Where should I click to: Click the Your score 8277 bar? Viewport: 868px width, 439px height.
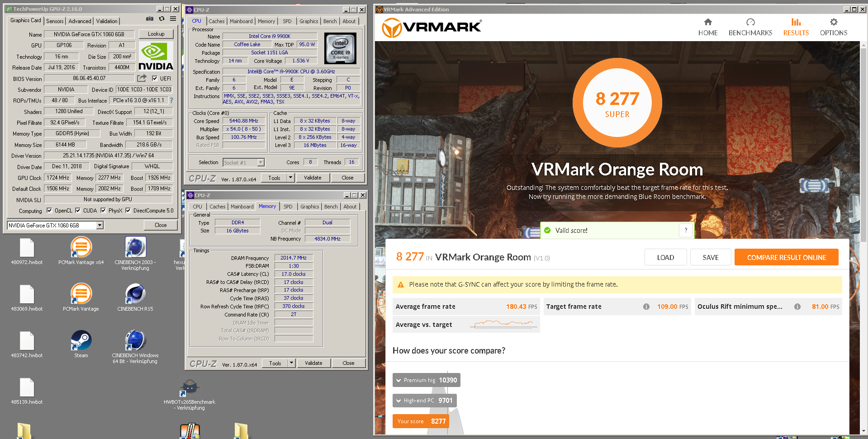(421, 421)
